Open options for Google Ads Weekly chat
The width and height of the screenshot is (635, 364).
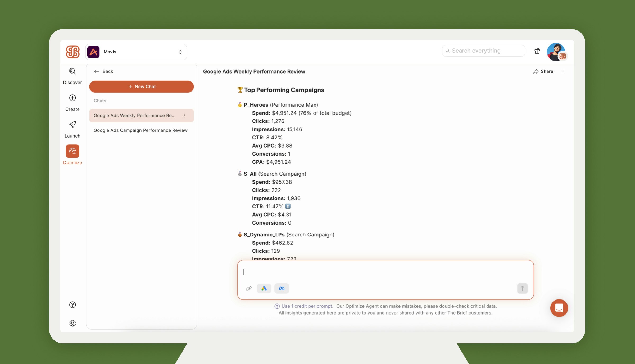(184, 116)
